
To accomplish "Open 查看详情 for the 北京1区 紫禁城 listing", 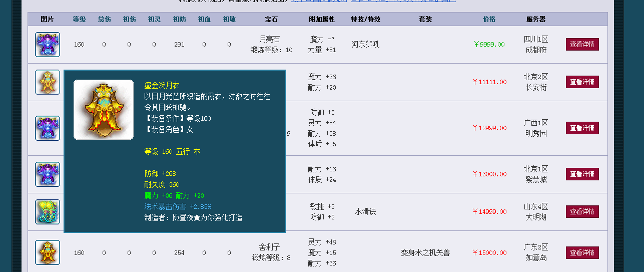I will point(582,174).
